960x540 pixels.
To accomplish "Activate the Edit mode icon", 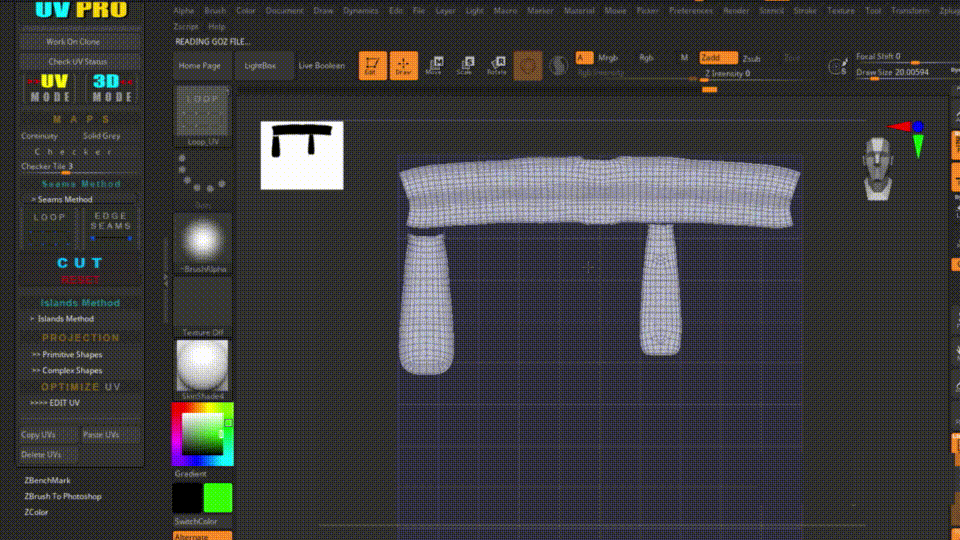I will coord(372,66).
